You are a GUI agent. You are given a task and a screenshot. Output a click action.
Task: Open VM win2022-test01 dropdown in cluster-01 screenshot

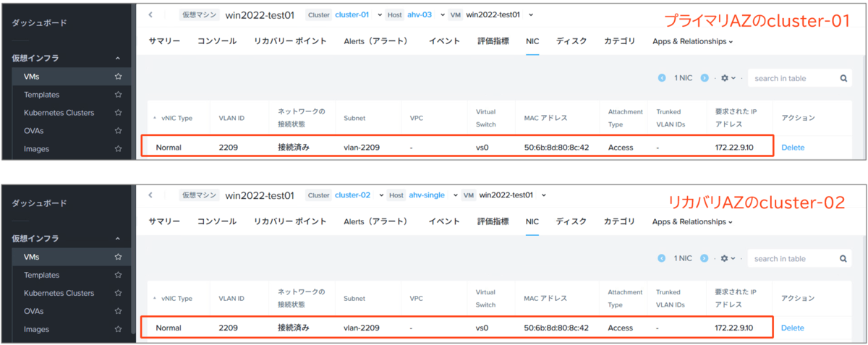[x=532, y=14]
